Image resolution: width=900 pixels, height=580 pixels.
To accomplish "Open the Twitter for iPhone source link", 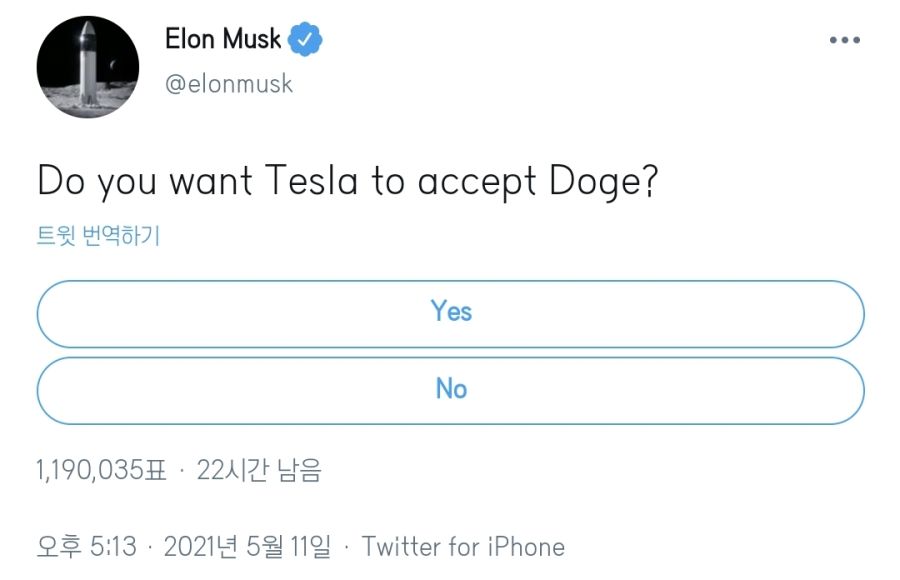I will coord(463,547).
